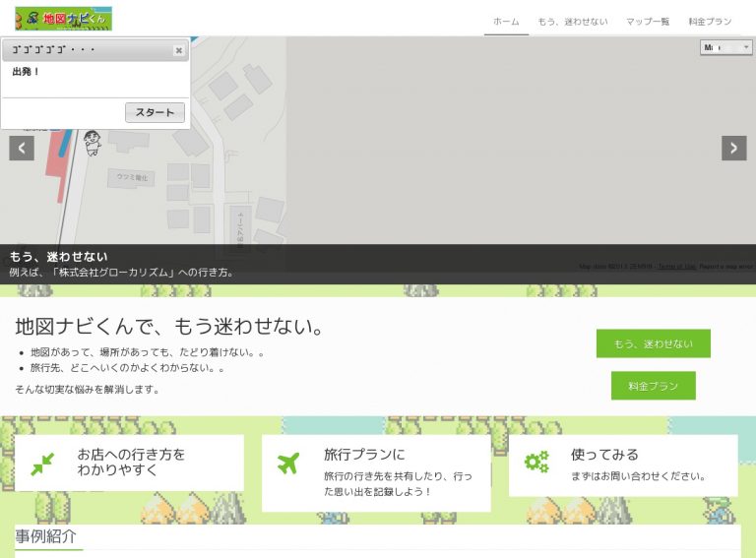Click the green もう、迷わせない button

coord(654,343)
